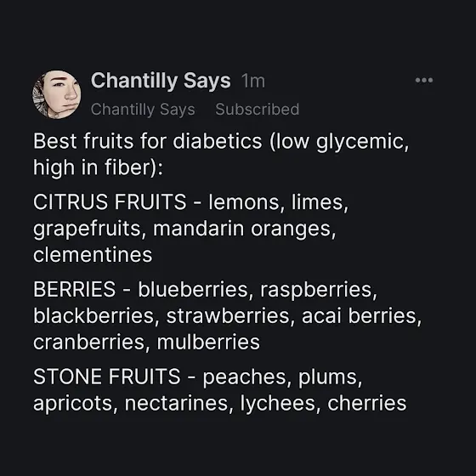Screen dimensions: 476x476
Task: Click the 'high in fiber):' text line
Action: pos(98,168)
